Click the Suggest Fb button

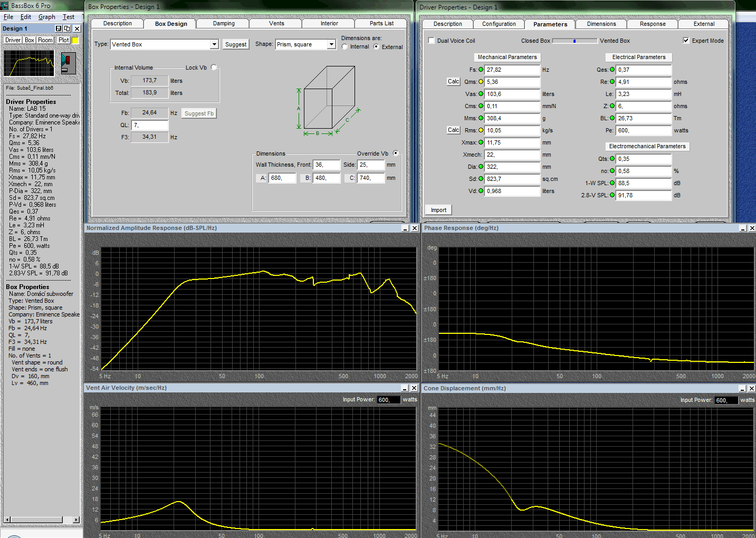point(199,113)
